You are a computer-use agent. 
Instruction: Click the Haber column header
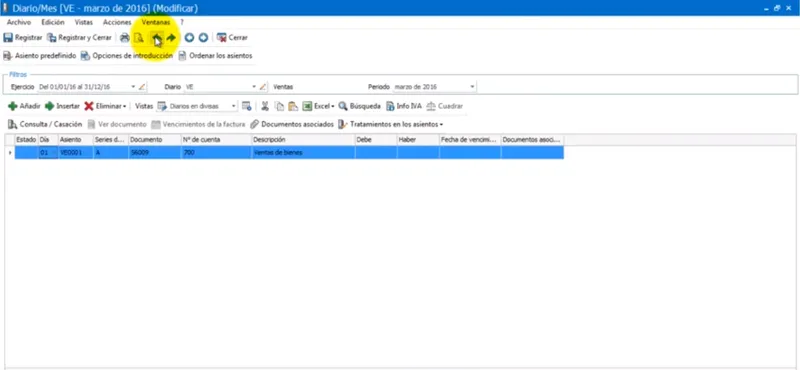[418, 139]
